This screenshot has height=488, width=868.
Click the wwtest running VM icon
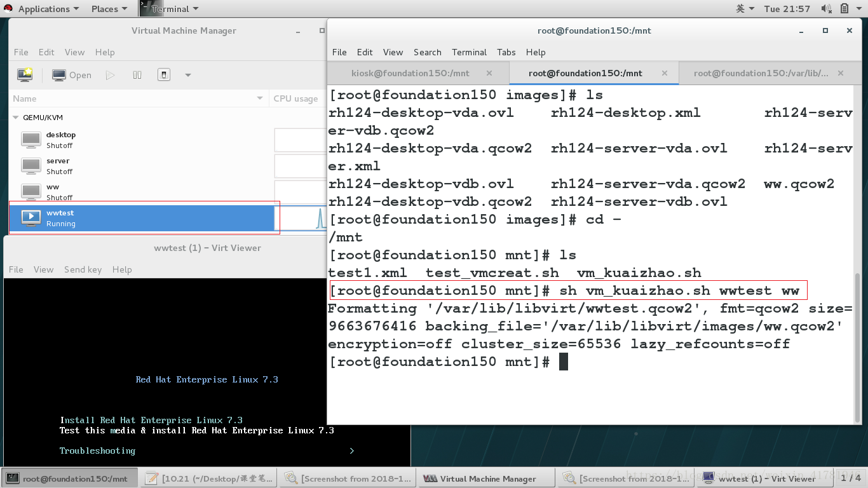(x=31, y=218)
